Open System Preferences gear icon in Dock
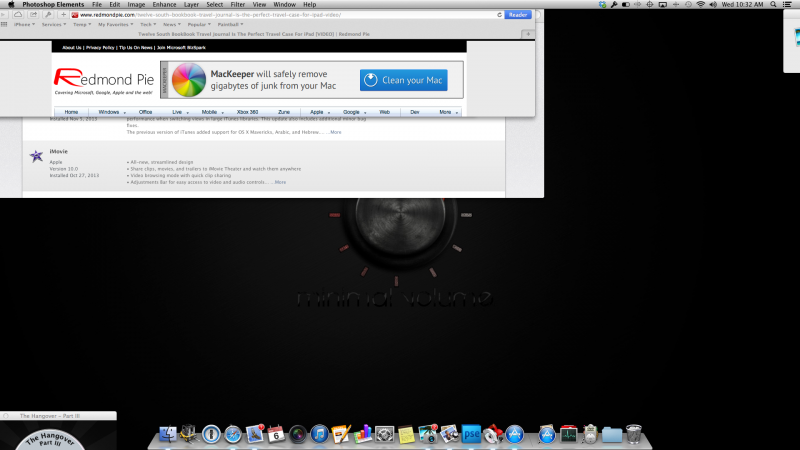 click(385, 434)
